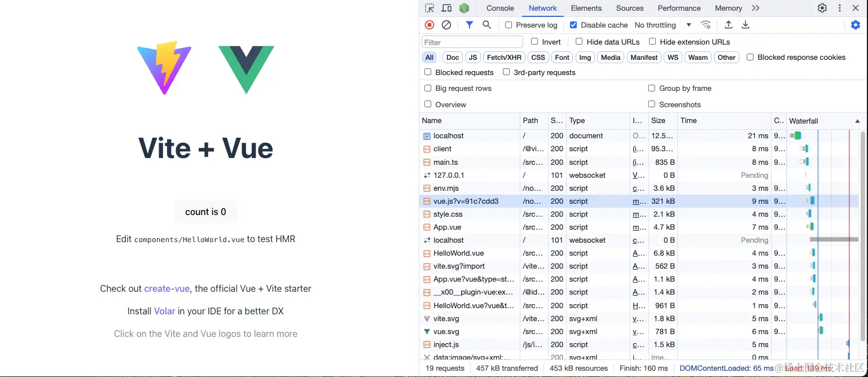Switch to Performance tab

click(679, 8)
